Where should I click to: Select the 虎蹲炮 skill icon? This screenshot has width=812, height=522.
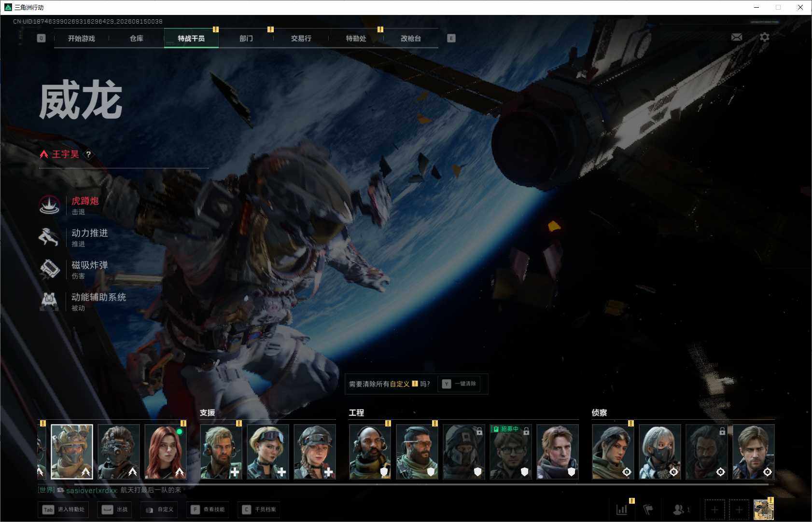(x=49, y=205)
